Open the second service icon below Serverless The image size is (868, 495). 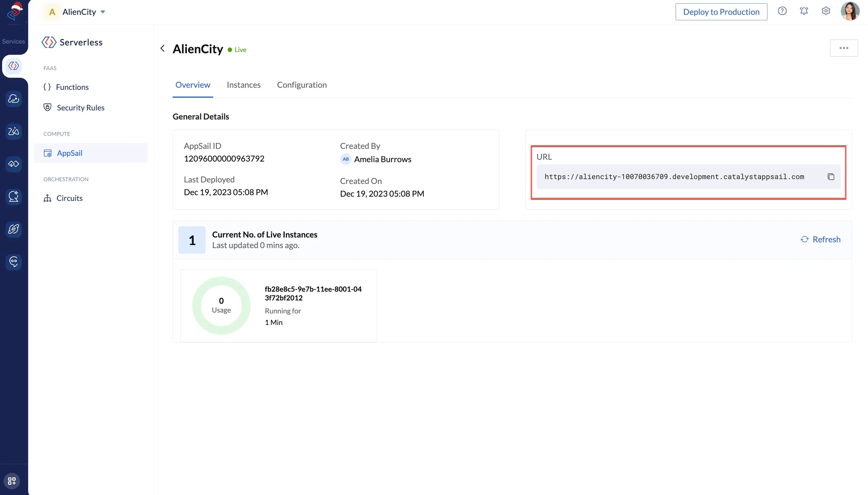point(14,132)
